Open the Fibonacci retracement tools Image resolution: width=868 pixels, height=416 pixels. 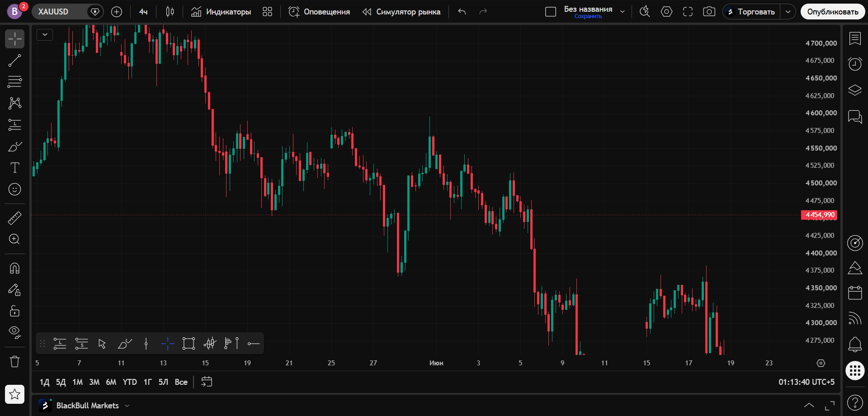coord(15,82)
